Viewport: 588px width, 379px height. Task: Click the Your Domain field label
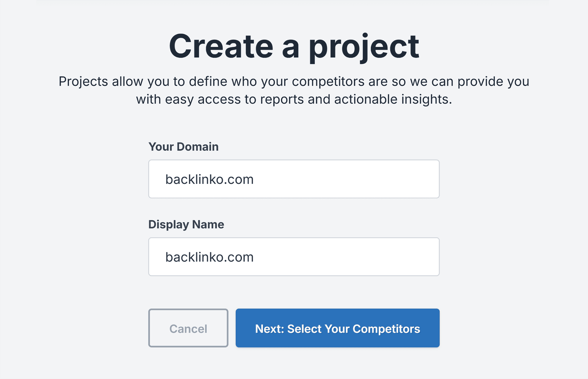[183, 146]
